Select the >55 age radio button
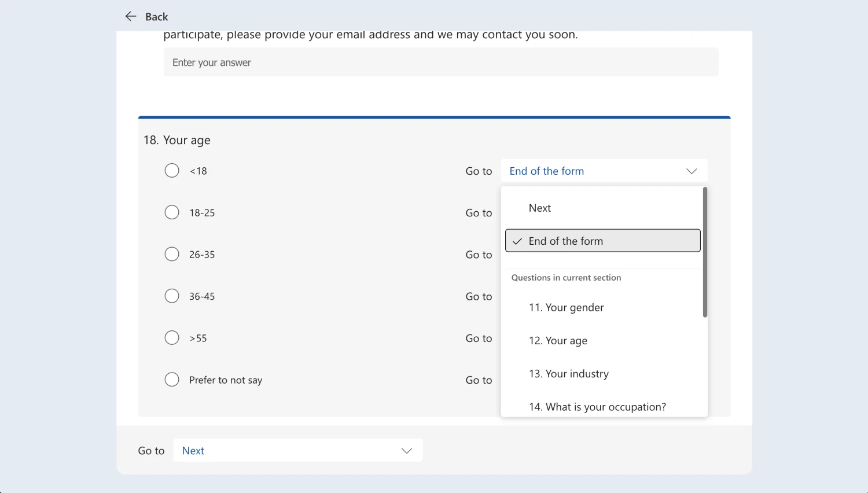This screenshot has height=493, width=868. click(172, 338)
